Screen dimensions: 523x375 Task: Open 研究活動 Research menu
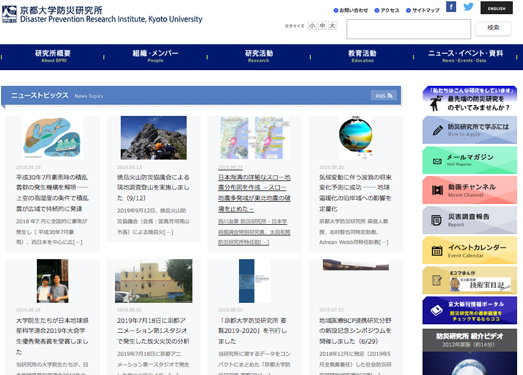coord(259,56)
